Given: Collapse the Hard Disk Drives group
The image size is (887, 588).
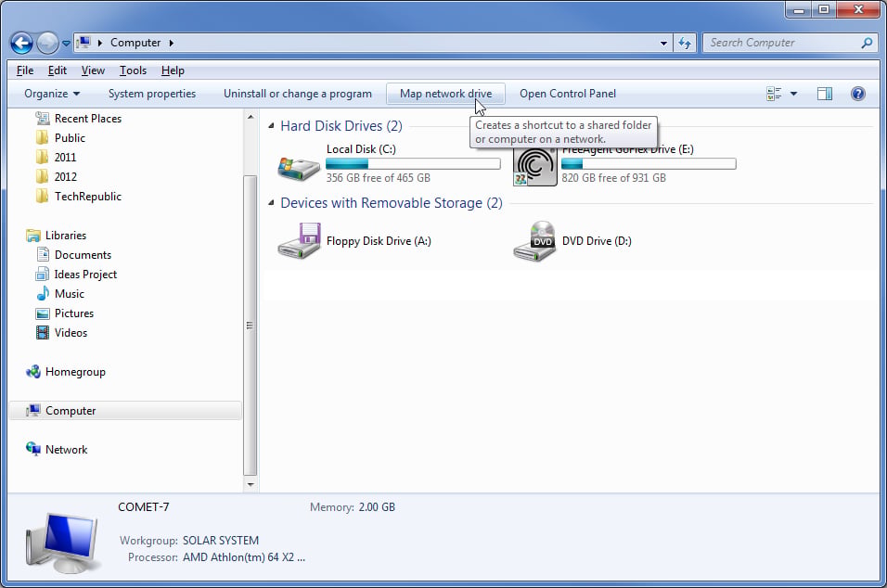Looking at the screenshot, I should [271, 126].
